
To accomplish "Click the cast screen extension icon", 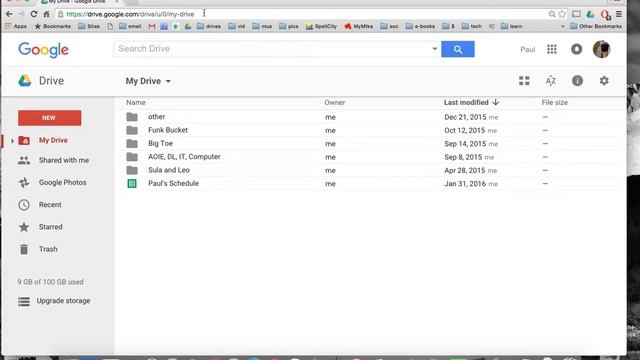I will 576,14.
